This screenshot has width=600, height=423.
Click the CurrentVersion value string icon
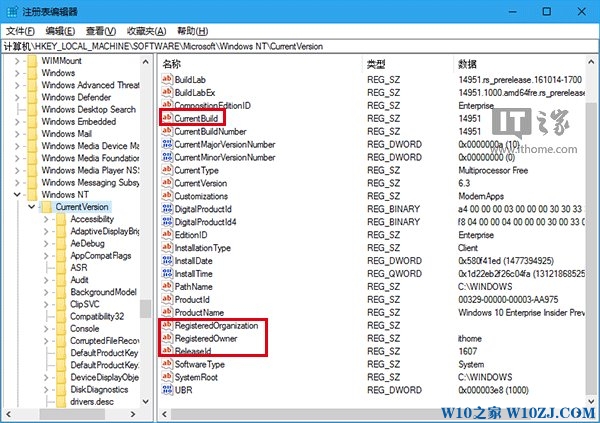tap(167, 183)
